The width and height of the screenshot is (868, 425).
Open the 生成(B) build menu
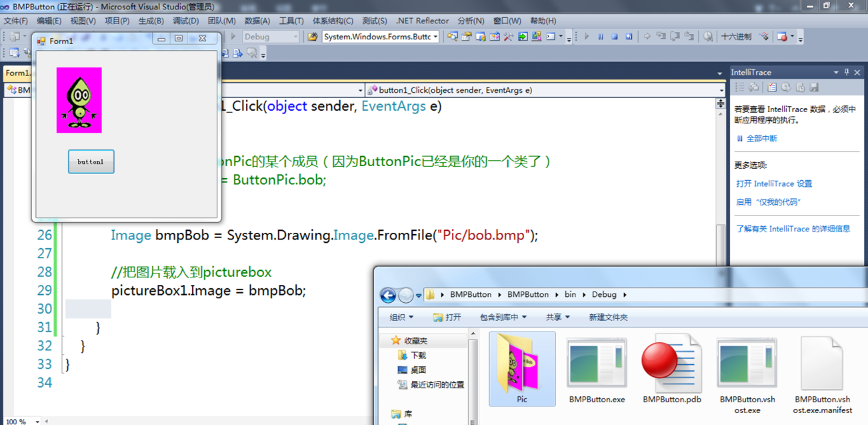(151, 21)
